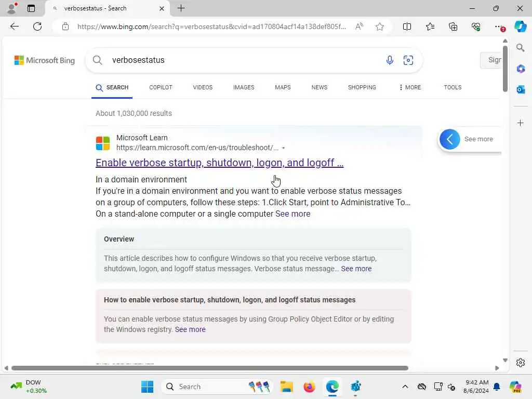Viewport: 532px width, 399px height.
Task: Expand the More search categories menu
Action: coord(410,87)
